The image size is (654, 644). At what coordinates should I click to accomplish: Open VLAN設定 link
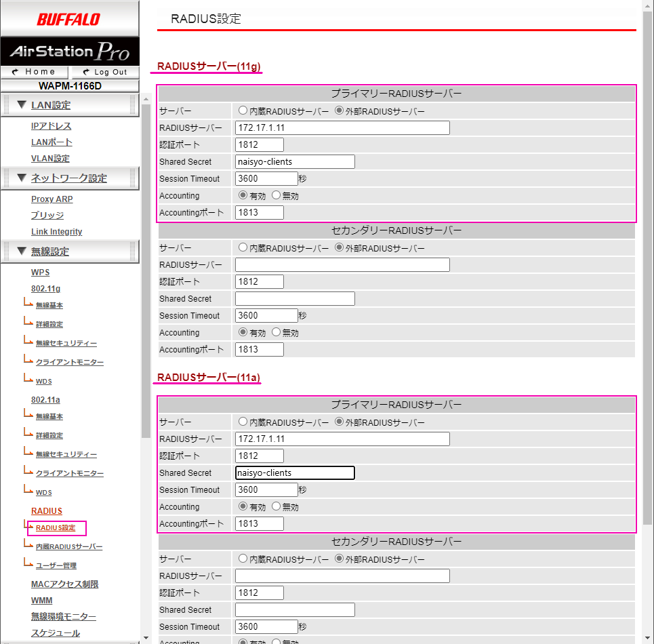click(50, 159)
